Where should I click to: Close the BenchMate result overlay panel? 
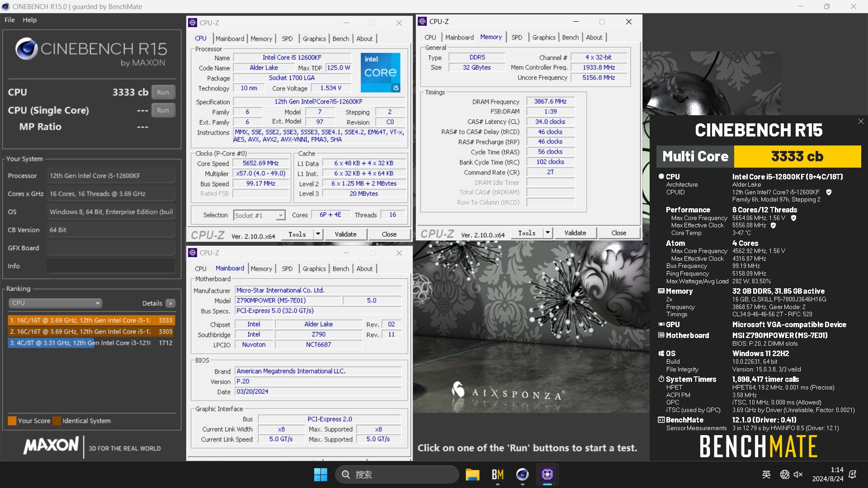pos(861,122)
